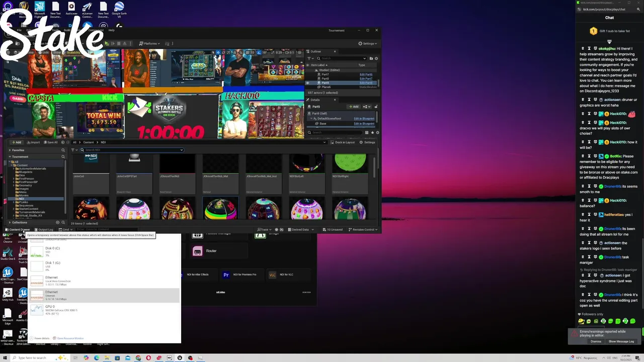The image size is (644, 362).
Task: Open the Platforms dropdown in toolbar
Action: point(149,44)
